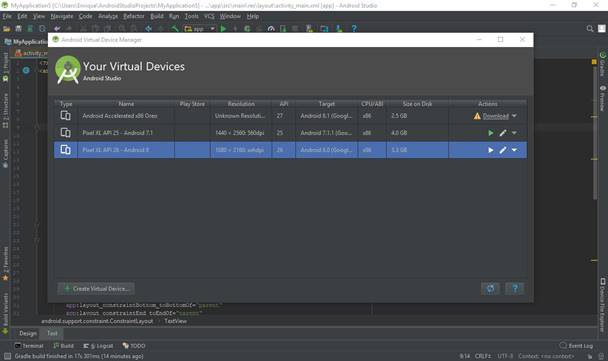Open more actions for Pixel XL API 25
The image size is (608, 361).
(514, 133)
